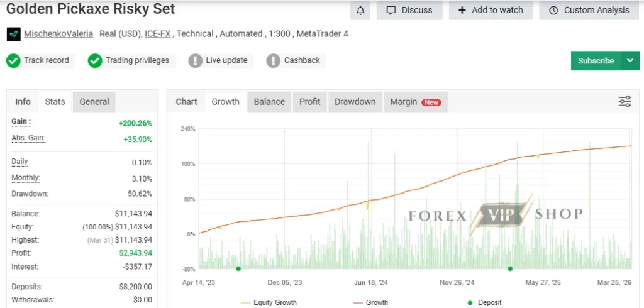Open Custom Analysis

[589, 10]
